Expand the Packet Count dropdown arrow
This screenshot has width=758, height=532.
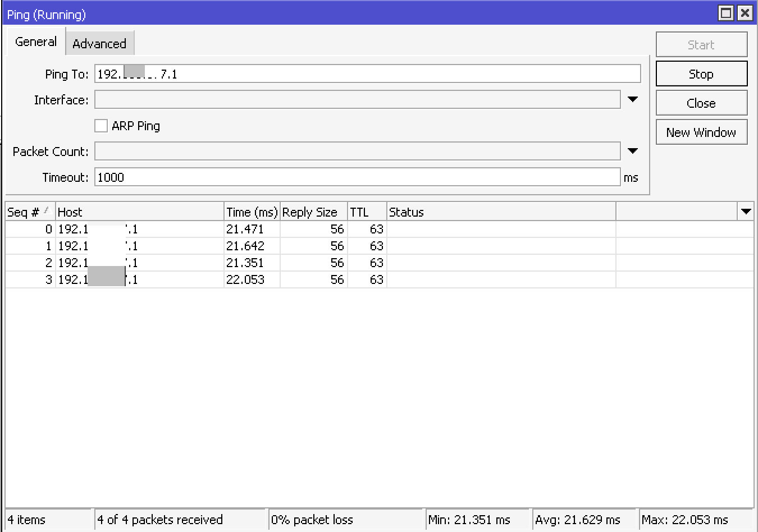coord(633,151)
